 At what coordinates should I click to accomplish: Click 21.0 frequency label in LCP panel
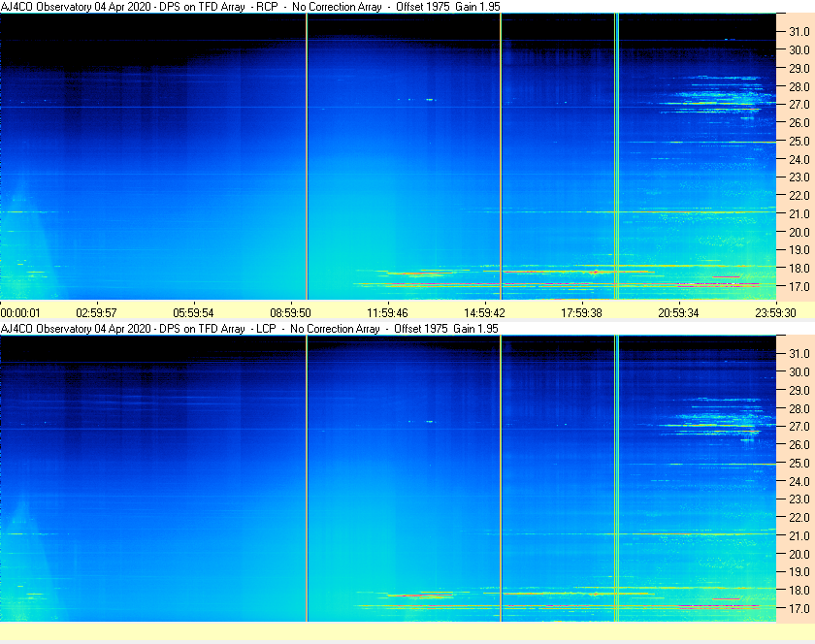[799, 535]
